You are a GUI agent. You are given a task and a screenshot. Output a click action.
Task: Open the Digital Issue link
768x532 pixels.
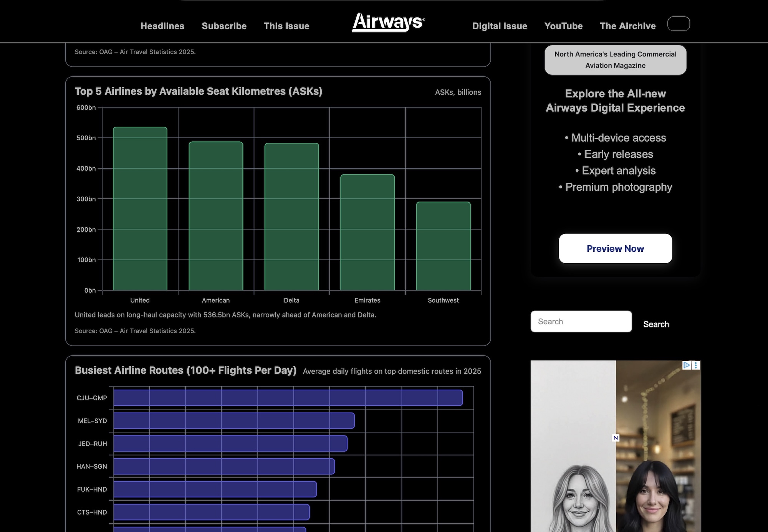(x=500, y=26)
